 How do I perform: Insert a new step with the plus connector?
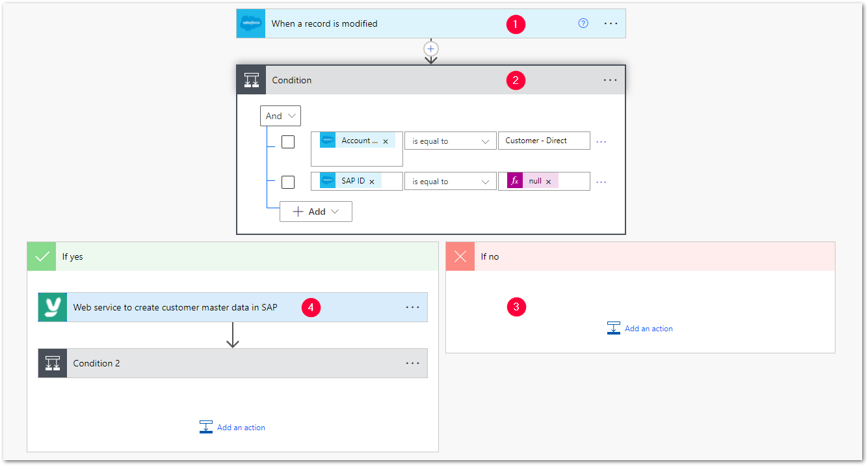tap(431, 49)
